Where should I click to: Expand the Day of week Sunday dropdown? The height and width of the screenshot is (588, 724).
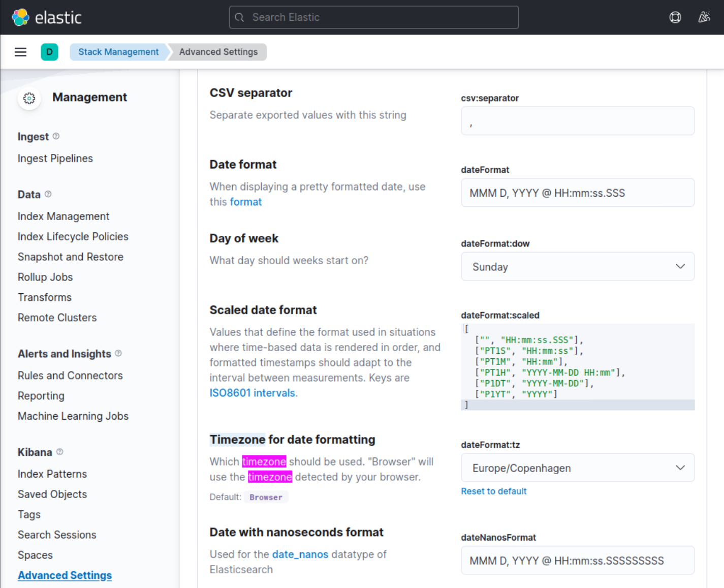coord(577,267)
